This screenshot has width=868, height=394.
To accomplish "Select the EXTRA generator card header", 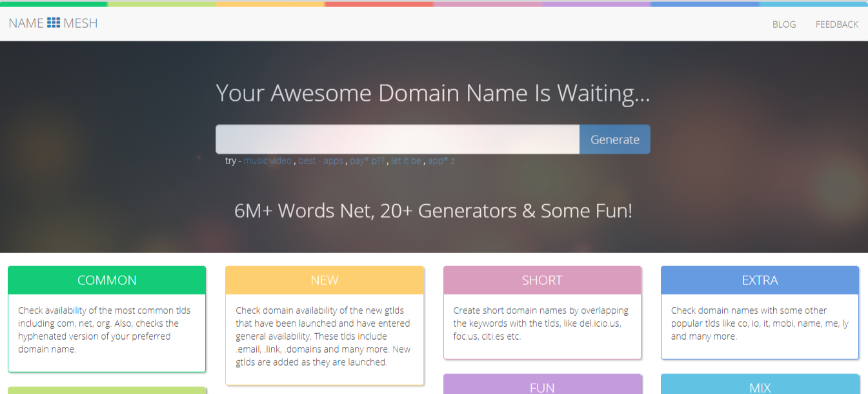I will [760, 280].
